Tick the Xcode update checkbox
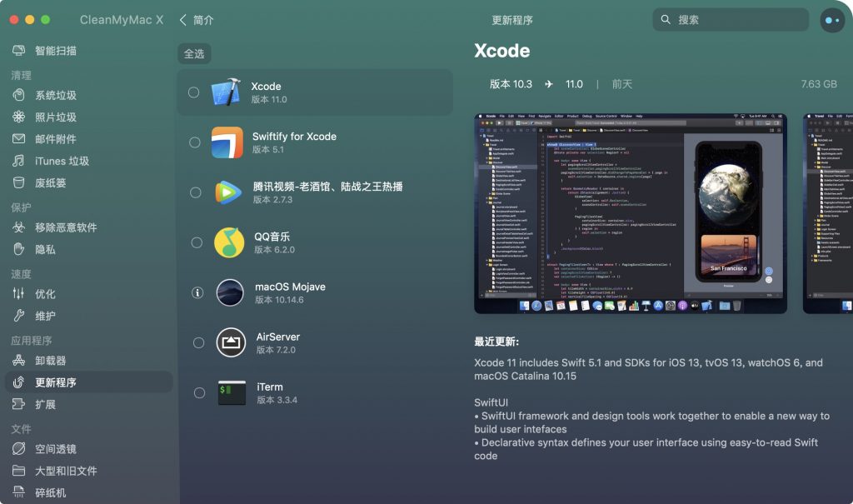Image resolution: width=853 pixels, height=504 pixels. click(x=193, y=92)
